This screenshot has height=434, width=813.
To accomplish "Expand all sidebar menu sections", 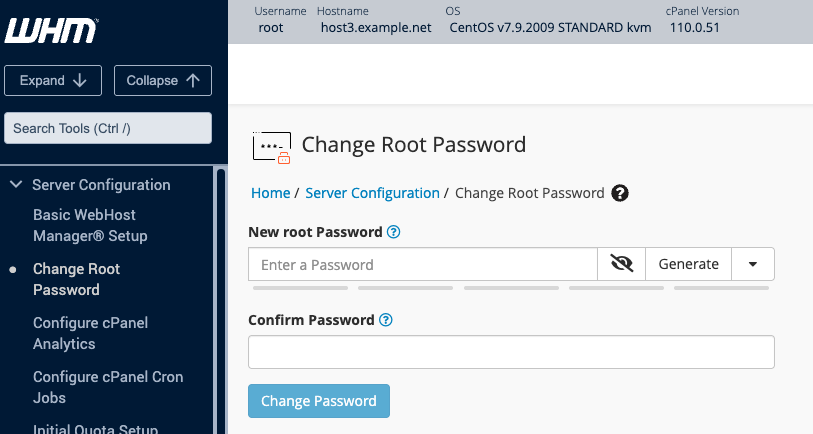I will pyautogui.click(x=54, y=81).
